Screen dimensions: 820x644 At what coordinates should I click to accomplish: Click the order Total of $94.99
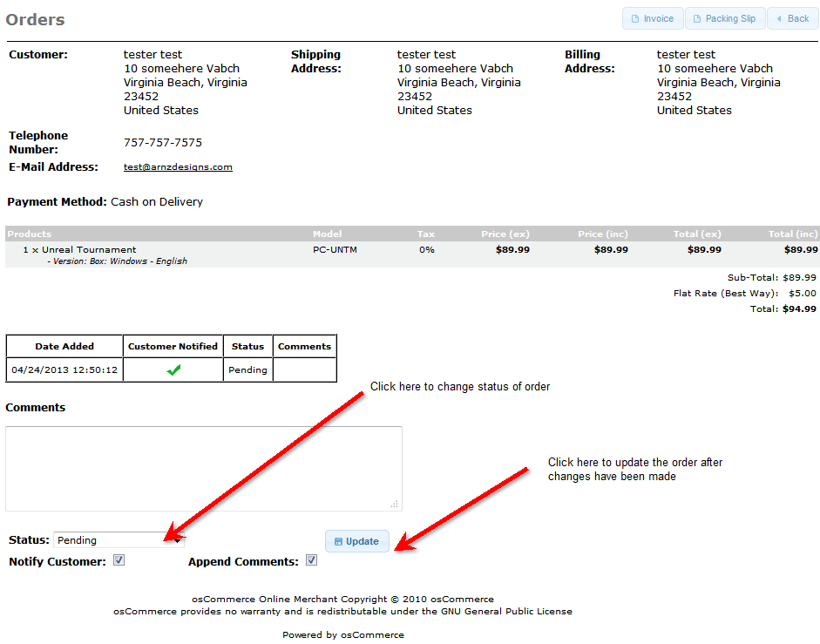798,308
